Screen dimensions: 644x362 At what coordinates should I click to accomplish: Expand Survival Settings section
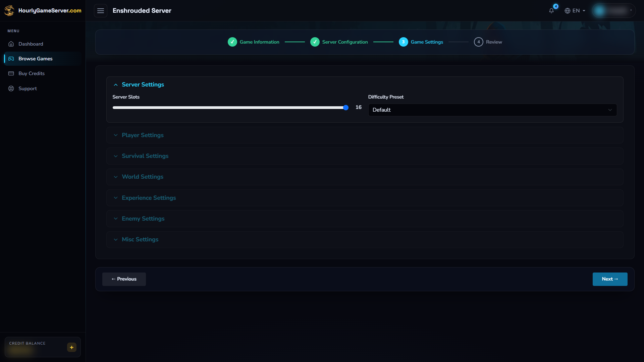[x=365, y=156]
